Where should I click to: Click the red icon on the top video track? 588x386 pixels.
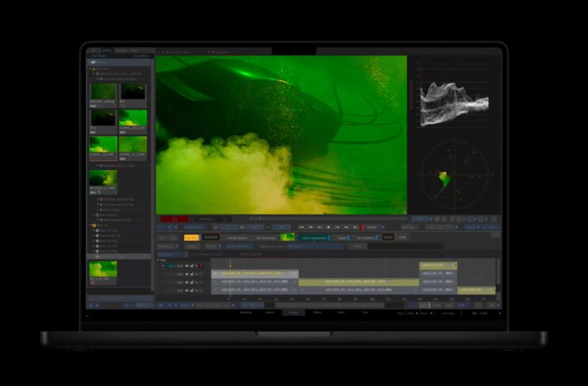click(x=202, y=266)
